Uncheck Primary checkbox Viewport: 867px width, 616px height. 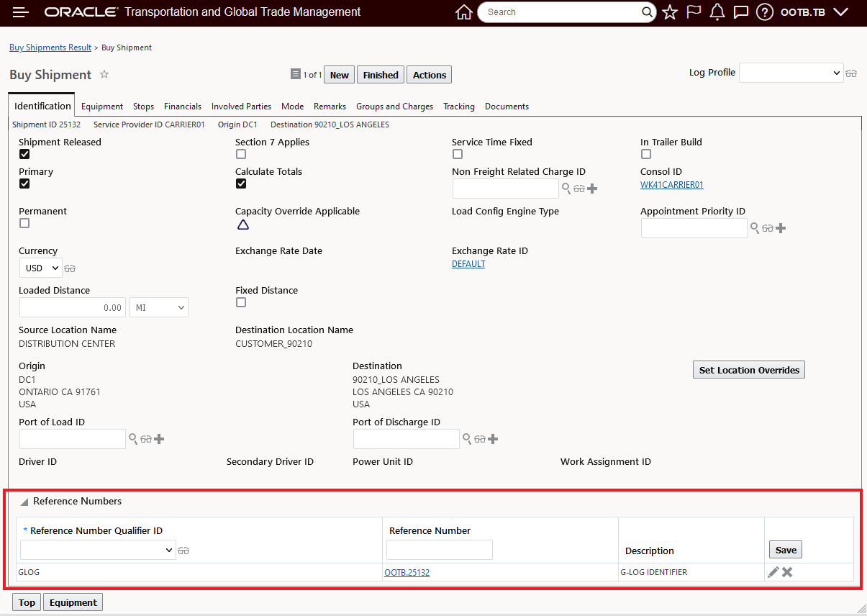tap(24, 184)
